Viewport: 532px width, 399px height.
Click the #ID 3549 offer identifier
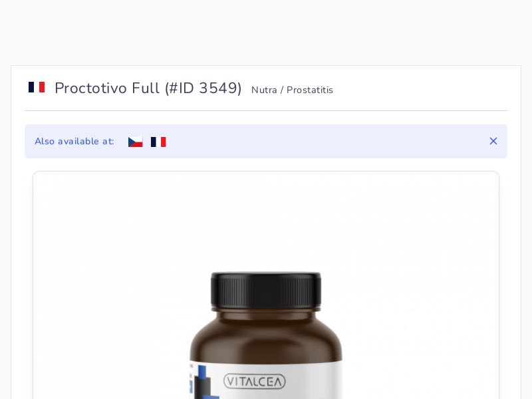click(203, 88)
